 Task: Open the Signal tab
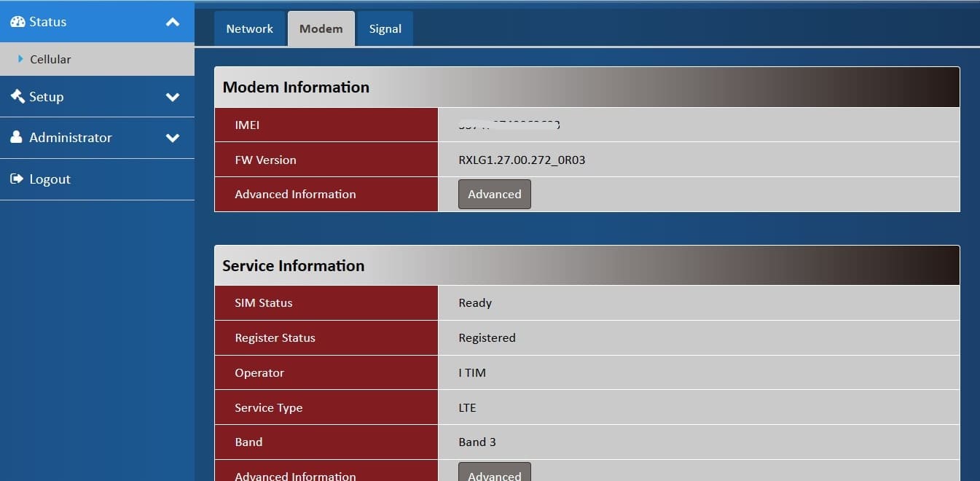tap(385, 29)
